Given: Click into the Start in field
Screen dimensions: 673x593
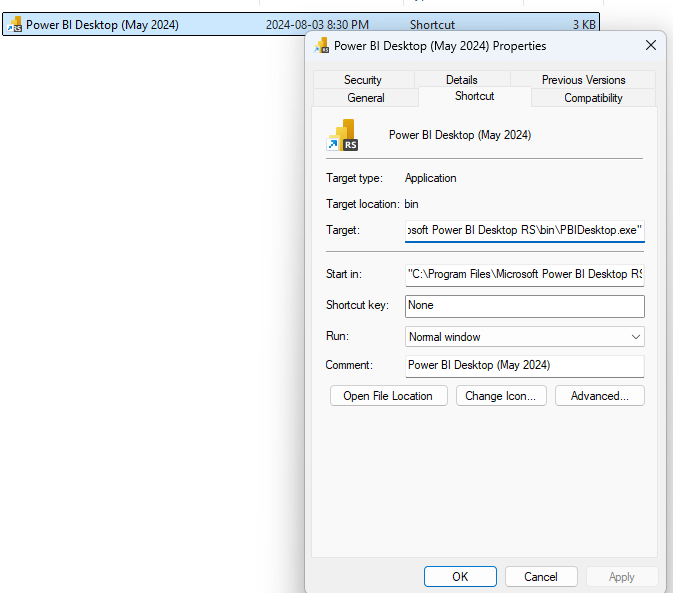Looking at the screenshot, I should pos(524,275).
